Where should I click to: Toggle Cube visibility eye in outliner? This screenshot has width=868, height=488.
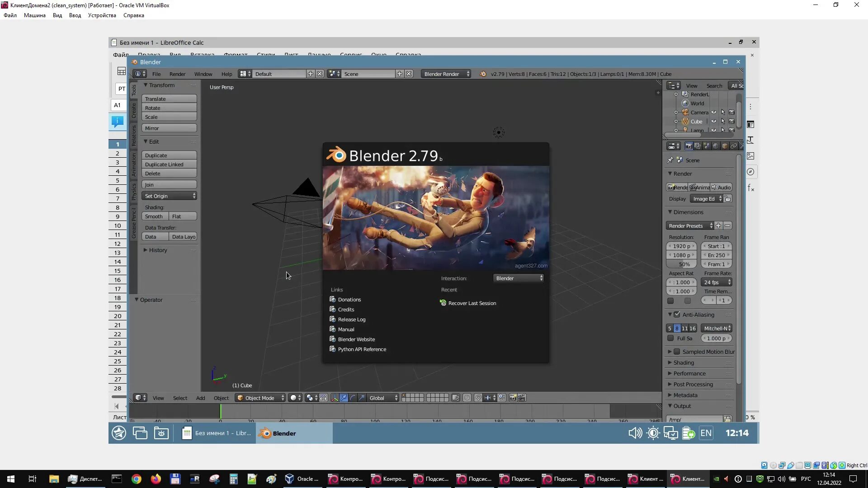pyautogui.click(x=714, y=122)
